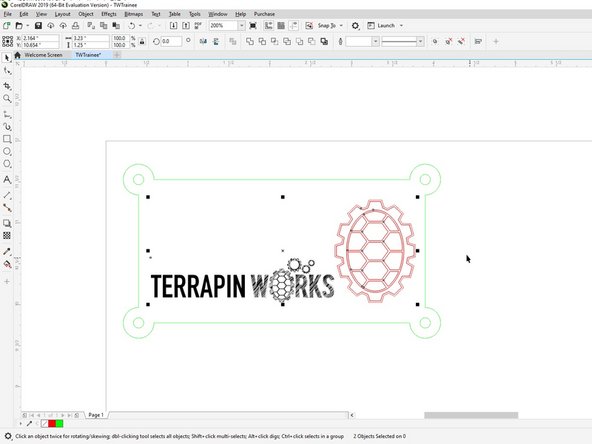Expand the Undo history dropdown arrow
592x444 pixels.
coord(140,26)
